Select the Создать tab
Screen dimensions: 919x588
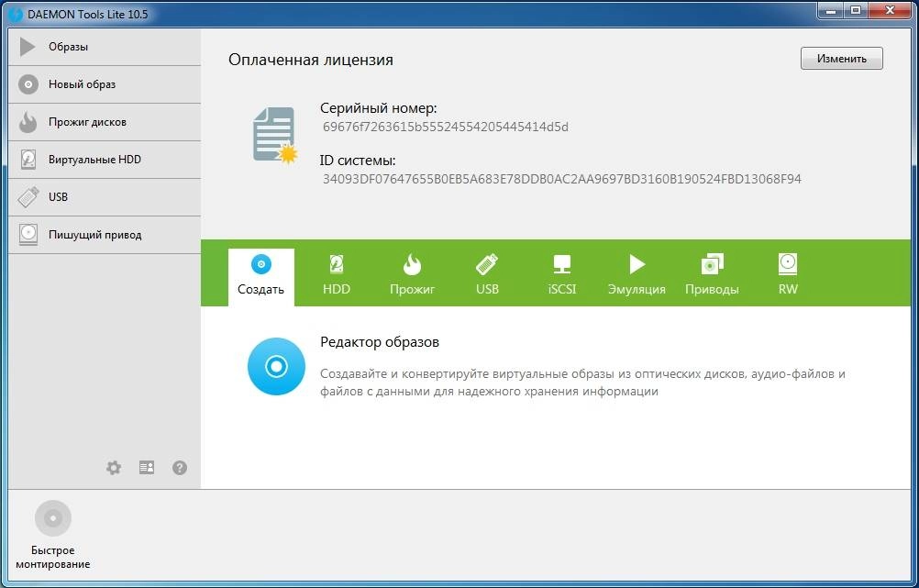260,277
